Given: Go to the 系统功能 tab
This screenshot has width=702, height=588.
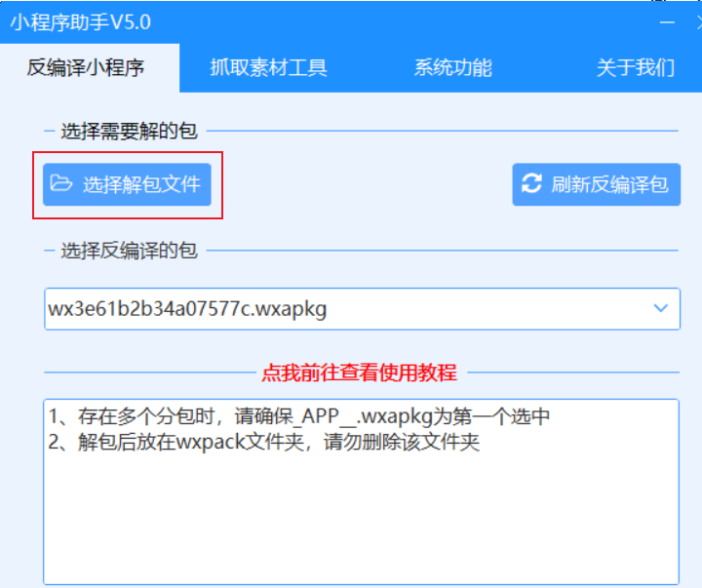Looking at the screenshot, I should click(452, 68).
